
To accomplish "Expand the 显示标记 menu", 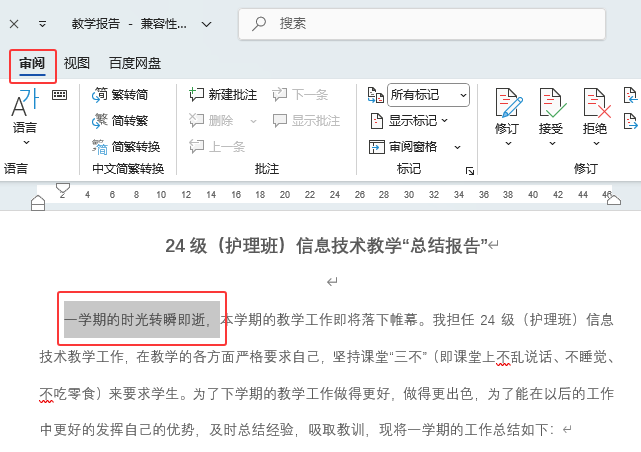I will tap(409, 121).
